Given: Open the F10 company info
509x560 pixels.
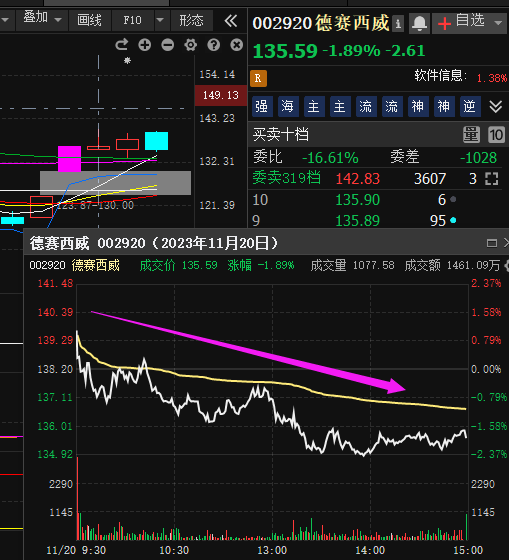Looking at the screenshot, I should tap(133, 20).
